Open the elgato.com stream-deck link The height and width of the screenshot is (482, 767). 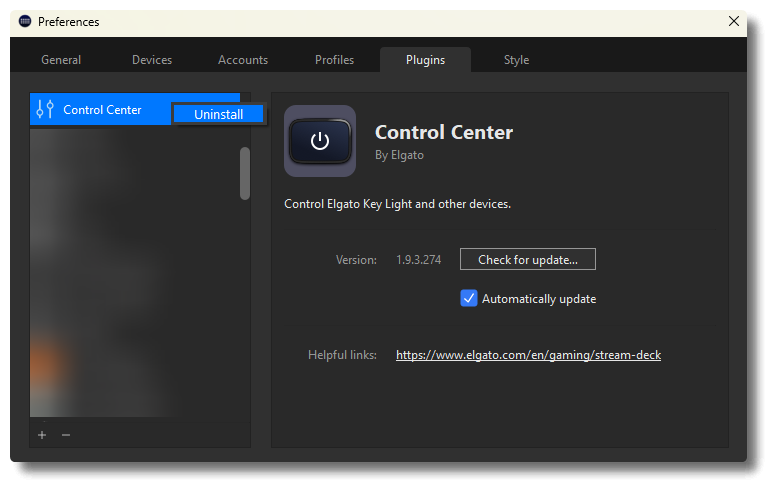pyautogui.click(x=528, y=355)
